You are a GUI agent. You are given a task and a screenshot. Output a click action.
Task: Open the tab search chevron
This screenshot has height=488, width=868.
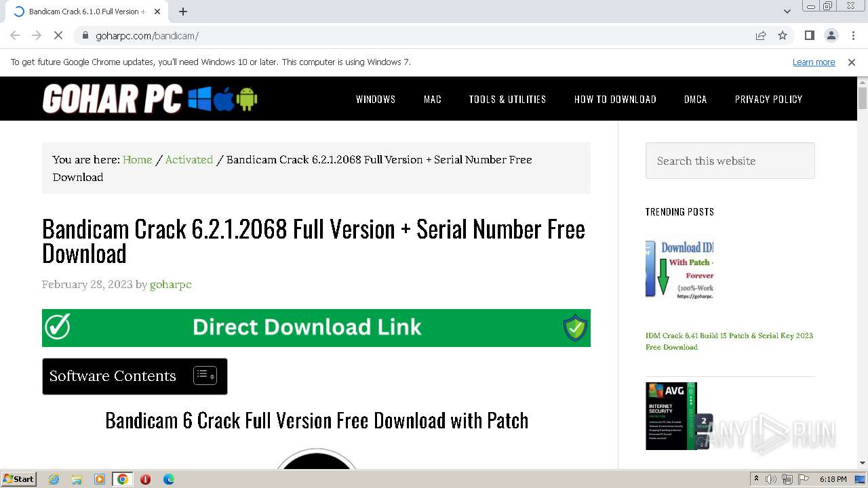coord(787,12)
